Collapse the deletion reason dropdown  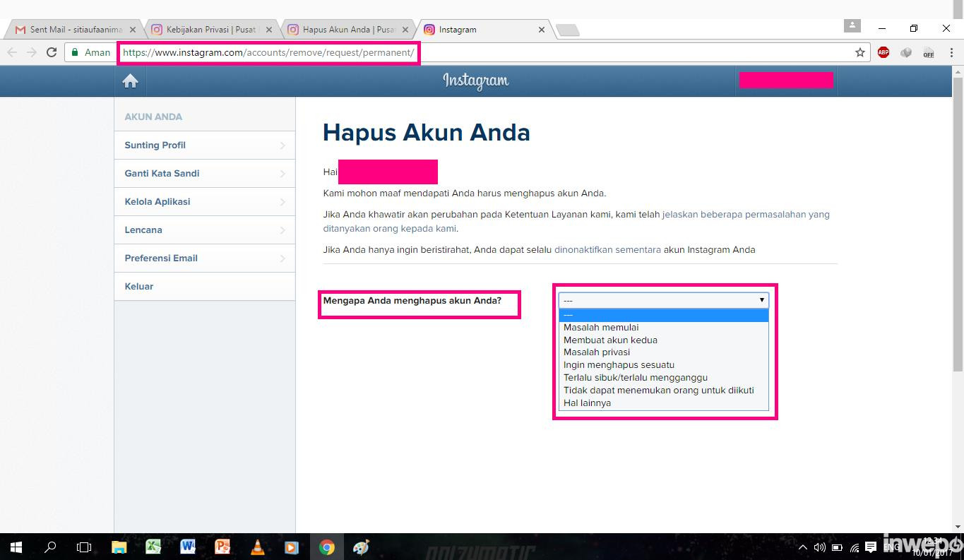point(663,300)
